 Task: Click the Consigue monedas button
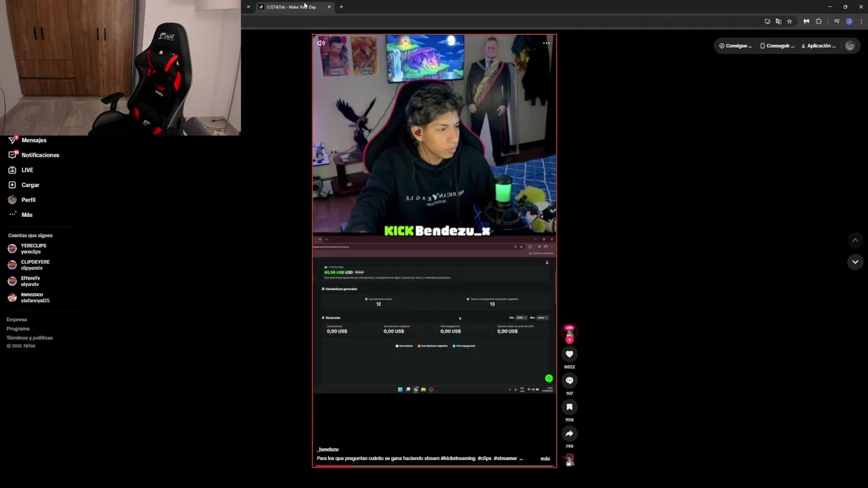[735, 46]
